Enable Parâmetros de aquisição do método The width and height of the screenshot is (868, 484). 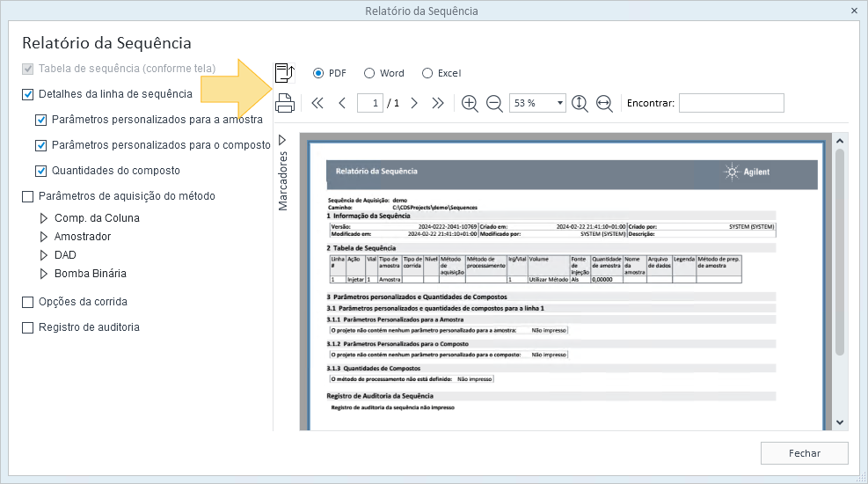click(27, 196)
